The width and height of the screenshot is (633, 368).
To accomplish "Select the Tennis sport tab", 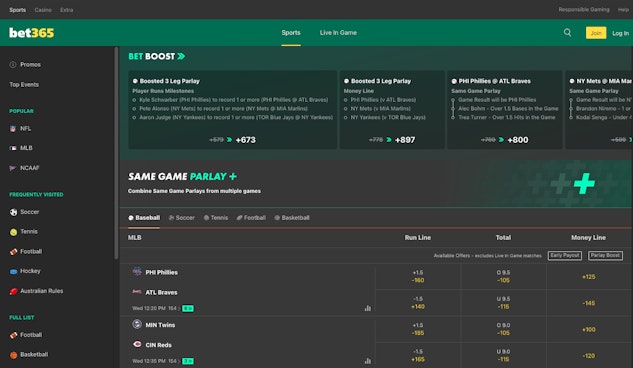I will [216, 218].
